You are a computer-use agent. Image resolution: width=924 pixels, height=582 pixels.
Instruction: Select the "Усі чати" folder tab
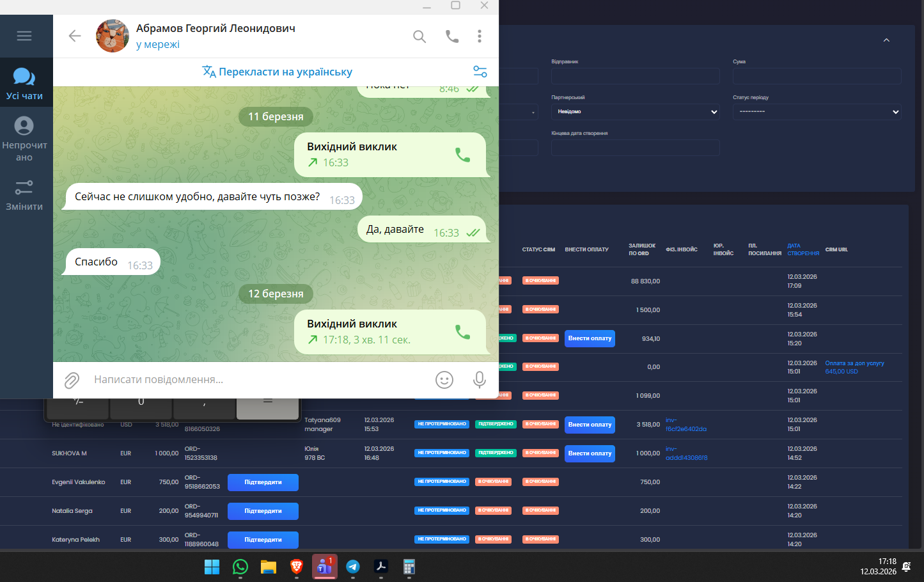[x=24, y=83]
